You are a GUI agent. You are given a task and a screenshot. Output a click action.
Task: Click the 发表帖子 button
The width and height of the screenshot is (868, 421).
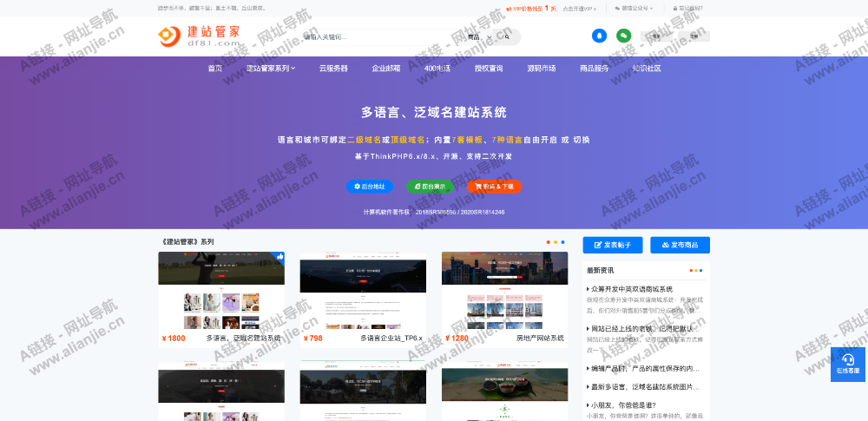(613, 245)
